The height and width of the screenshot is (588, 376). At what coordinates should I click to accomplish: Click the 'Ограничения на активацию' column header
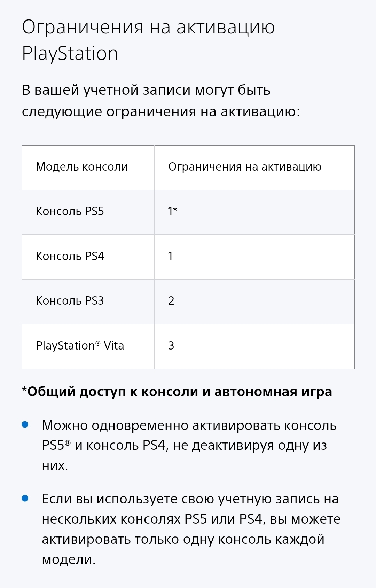(x=244, y=167)
